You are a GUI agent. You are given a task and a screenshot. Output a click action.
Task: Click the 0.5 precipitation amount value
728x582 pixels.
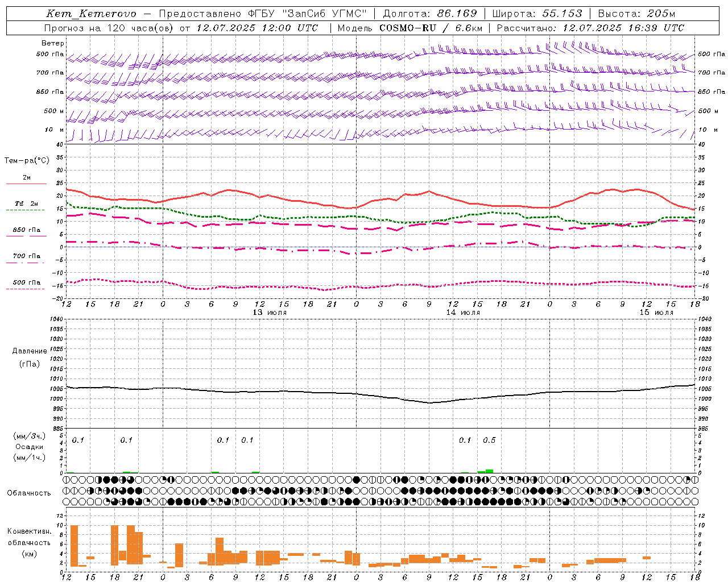pos(489,440)
